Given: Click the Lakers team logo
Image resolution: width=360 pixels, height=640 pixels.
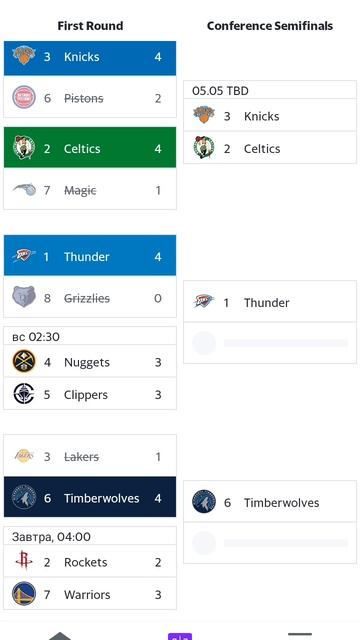Looking at the screenshot, I should pyautogui.click(x=24, y=456).
